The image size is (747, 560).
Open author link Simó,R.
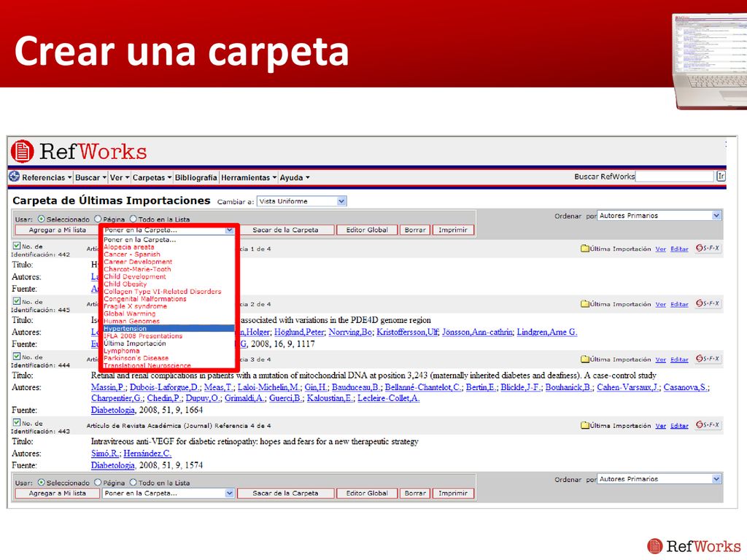pos(106,454)
